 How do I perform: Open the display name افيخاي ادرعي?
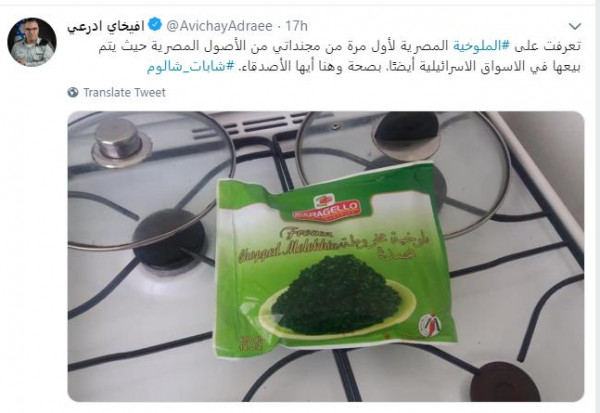106,26
